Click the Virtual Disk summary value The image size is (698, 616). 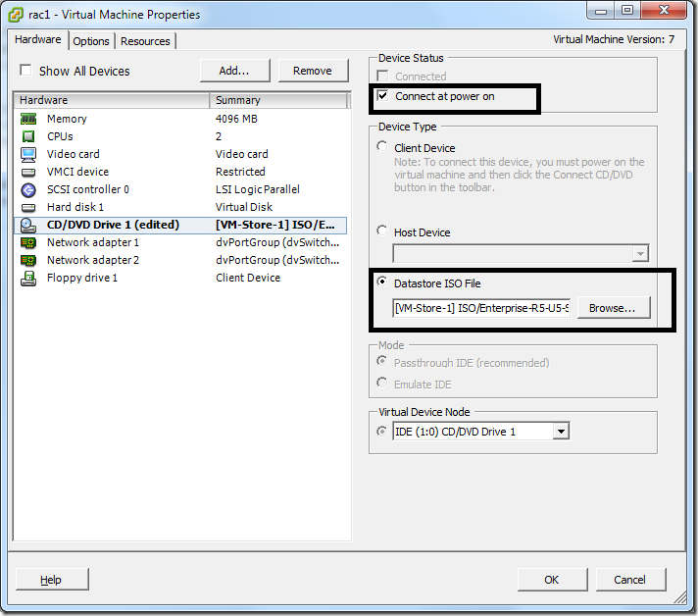click(244, 207)
